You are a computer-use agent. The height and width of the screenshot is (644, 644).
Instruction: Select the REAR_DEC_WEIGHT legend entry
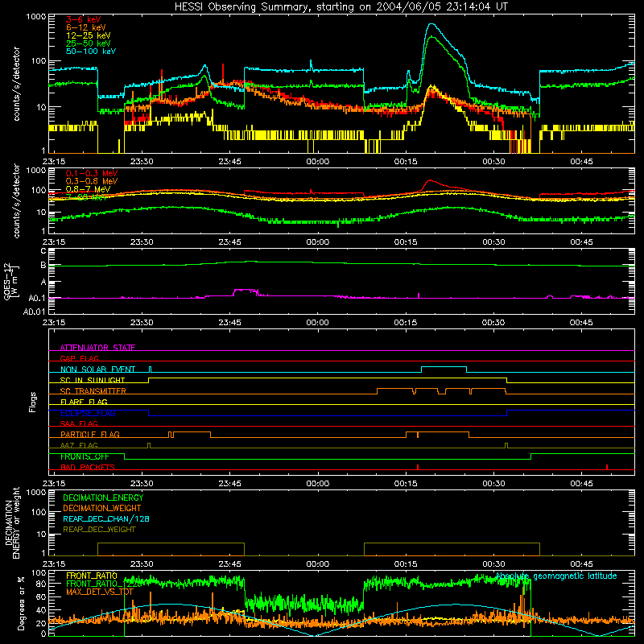point(99,530)
